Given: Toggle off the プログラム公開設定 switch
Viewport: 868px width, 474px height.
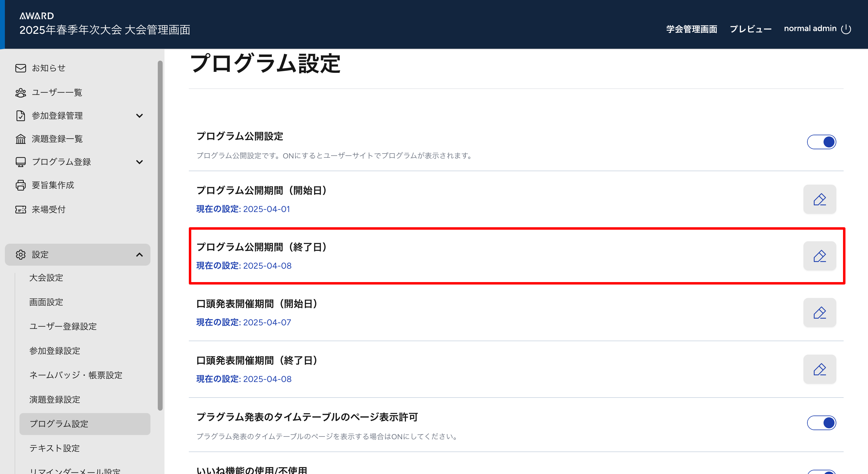Looking at the screenshot, I should click(821, 142).
